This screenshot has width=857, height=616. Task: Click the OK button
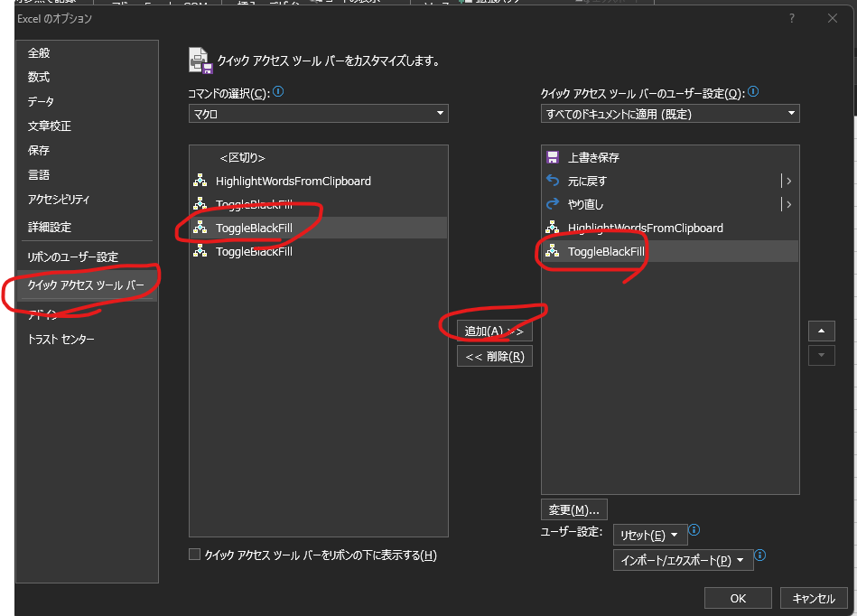738,598
